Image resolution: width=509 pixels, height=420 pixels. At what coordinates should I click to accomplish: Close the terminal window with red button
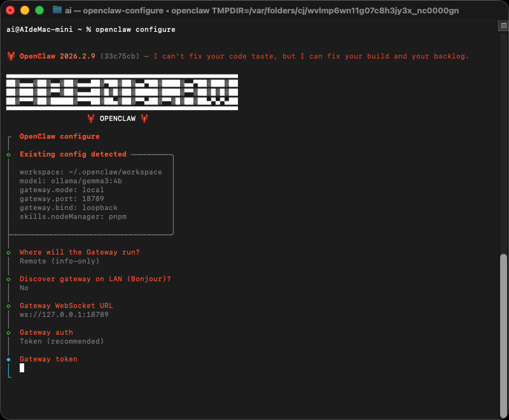10,10
